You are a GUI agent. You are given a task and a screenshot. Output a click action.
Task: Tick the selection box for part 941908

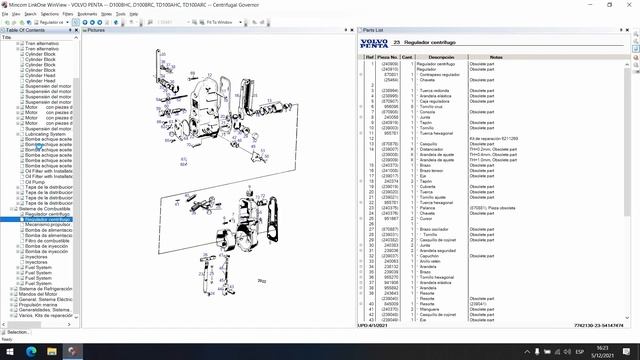(x=361, y=282)
